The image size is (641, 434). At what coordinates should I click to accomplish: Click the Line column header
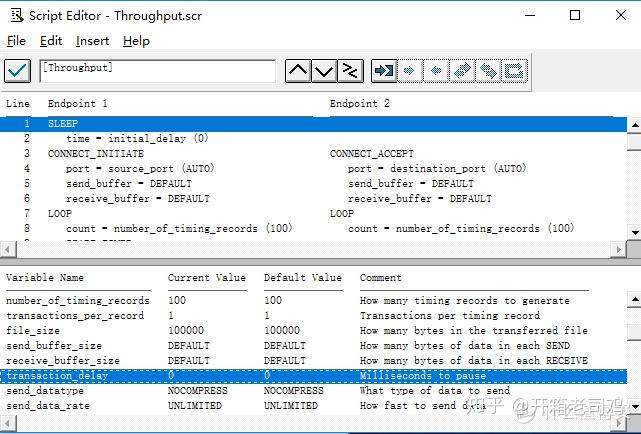[18, 104]
